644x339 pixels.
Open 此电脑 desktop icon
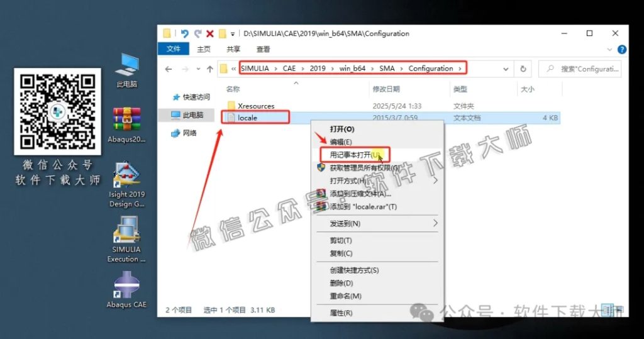(127, 70)
